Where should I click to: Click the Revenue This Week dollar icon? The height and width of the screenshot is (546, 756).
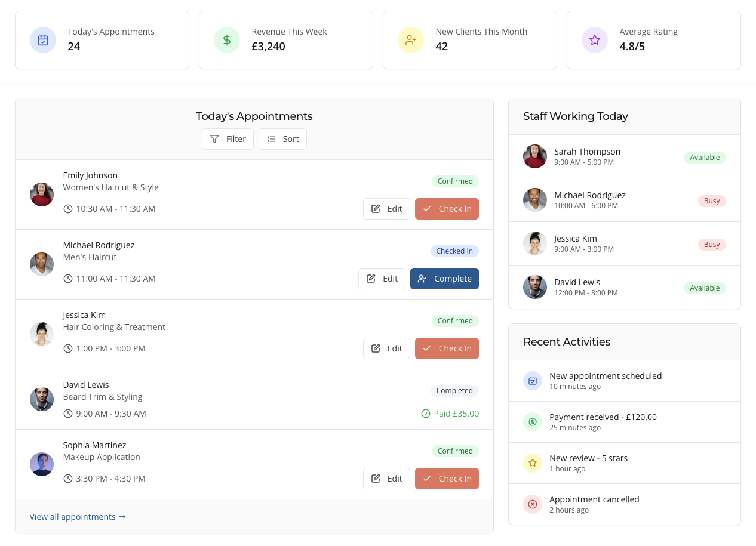point(226,40)
